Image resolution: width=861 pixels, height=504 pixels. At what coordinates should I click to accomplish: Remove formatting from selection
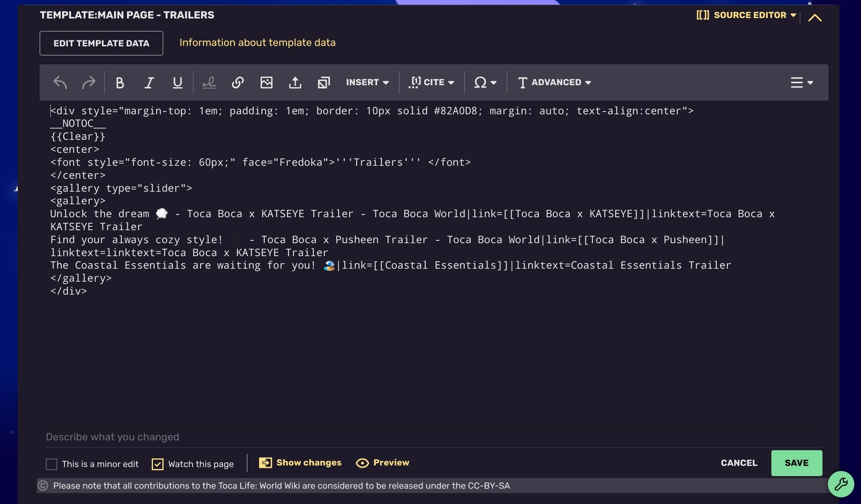tap(209, 82)
